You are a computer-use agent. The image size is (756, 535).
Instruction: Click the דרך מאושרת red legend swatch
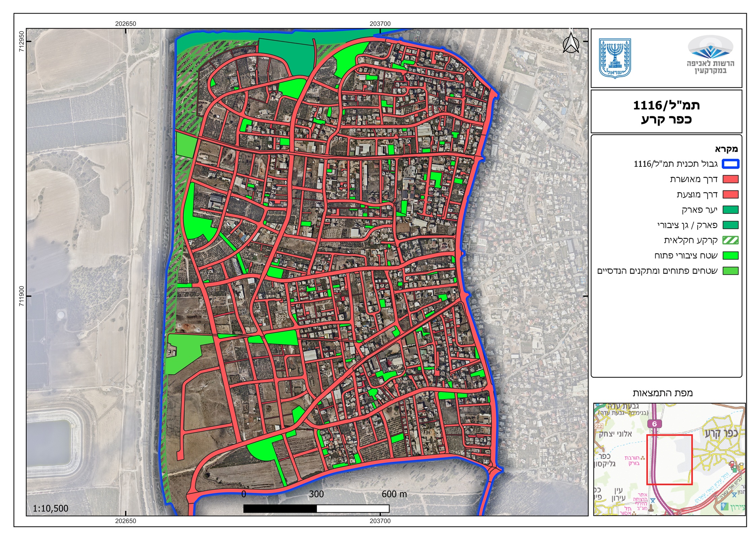tap(730, 179)
